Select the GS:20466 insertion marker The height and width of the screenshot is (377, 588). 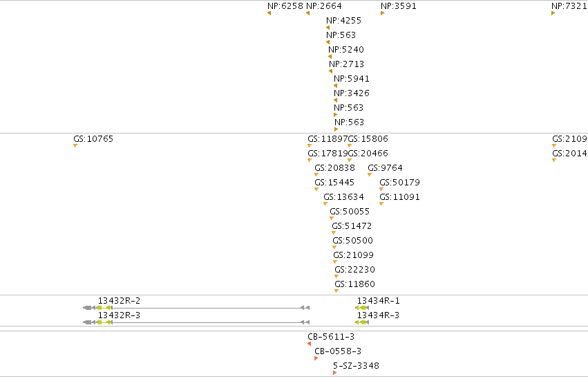350,160
